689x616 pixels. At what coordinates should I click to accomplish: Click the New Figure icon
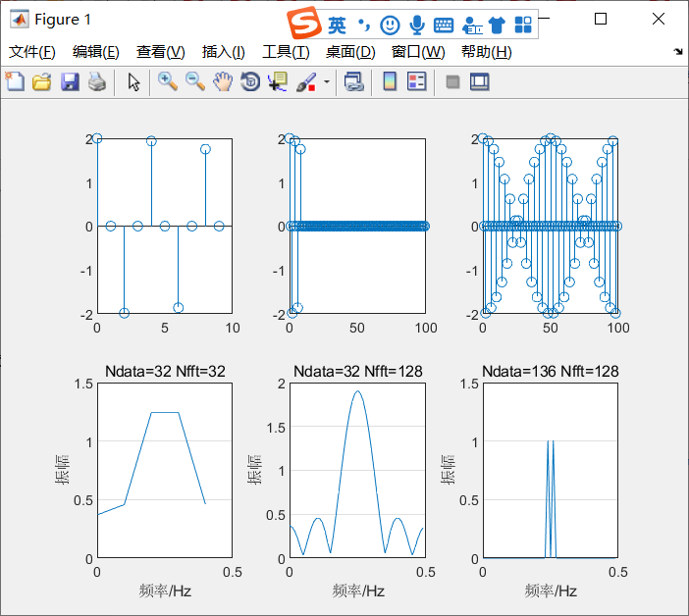point(15,81)
